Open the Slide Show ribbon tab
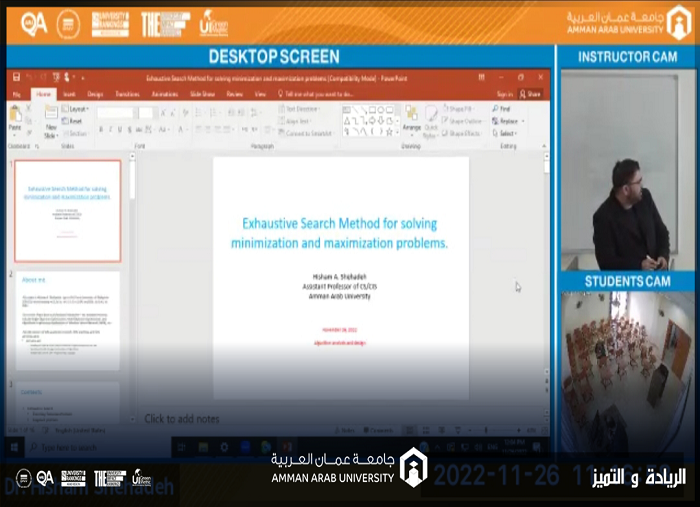This screenshot has width=700, height=507. [202, 94]
